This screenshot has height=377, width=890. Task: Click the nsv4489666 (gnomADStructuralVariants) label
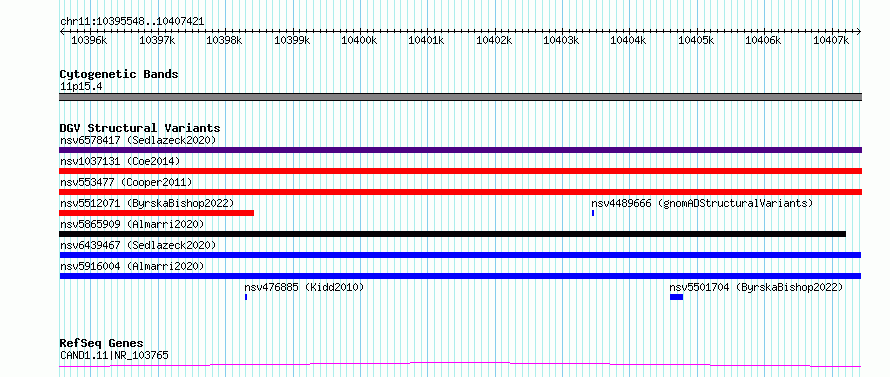(702, 203)
